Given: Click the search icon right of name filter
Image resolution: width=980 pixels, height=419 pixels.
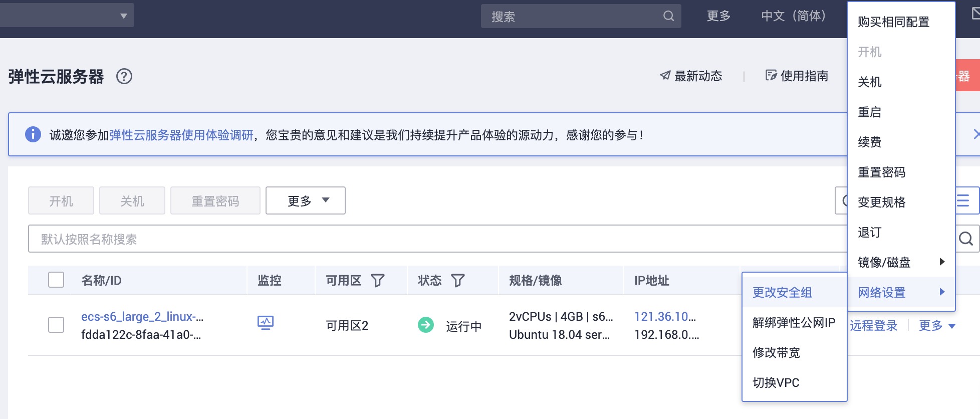Looking at the screenshot, I should pyautogui.click(x=965, y=239).
